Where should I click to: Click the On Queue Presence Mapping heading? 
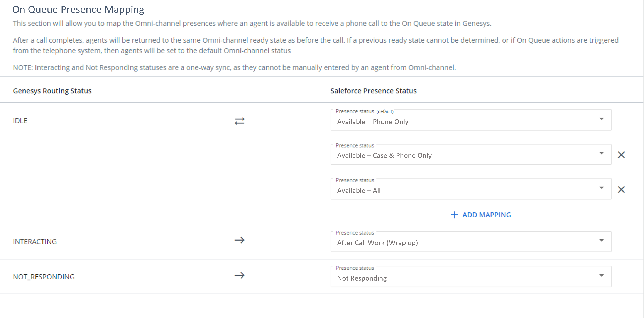click(x=78, y=10)
